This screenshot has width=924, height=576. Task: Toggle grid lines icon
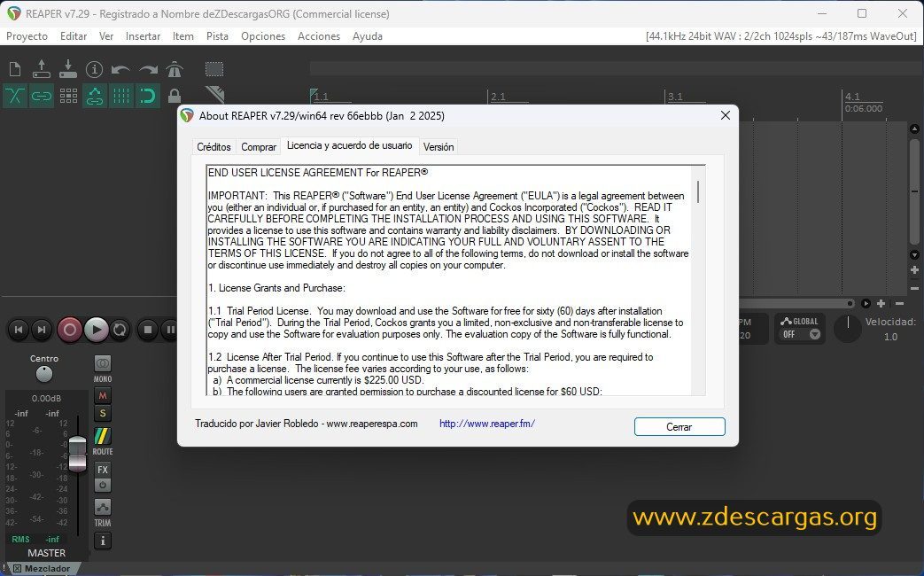(x=120, y=96)
